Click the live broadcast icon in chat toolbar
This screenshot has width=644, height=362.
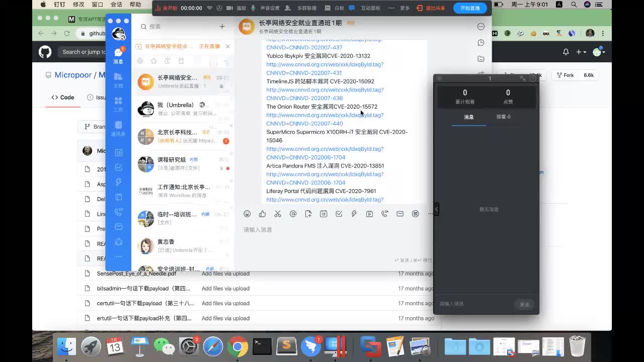369,214
